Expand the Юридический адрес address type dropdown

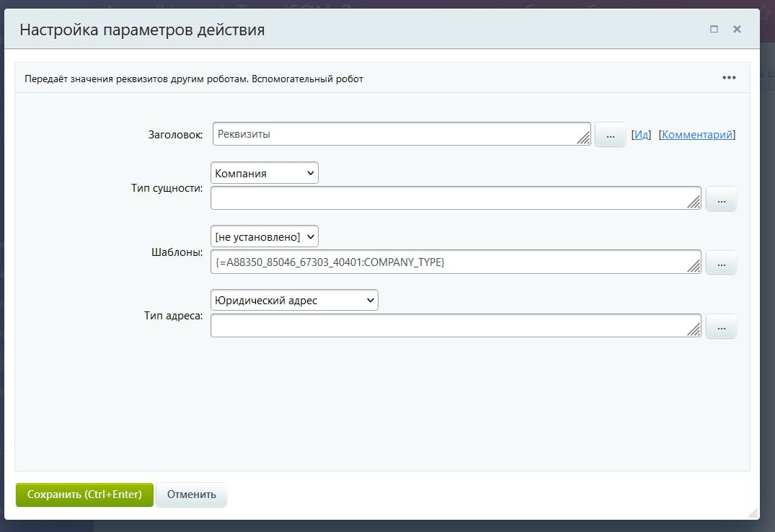pos(294,301)
